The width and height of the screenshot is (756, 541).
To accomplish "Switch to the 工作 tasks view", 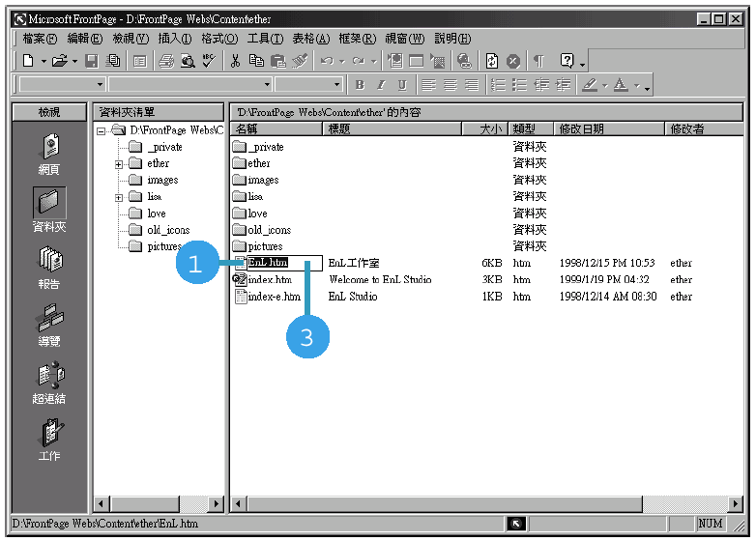I will 49,441.
